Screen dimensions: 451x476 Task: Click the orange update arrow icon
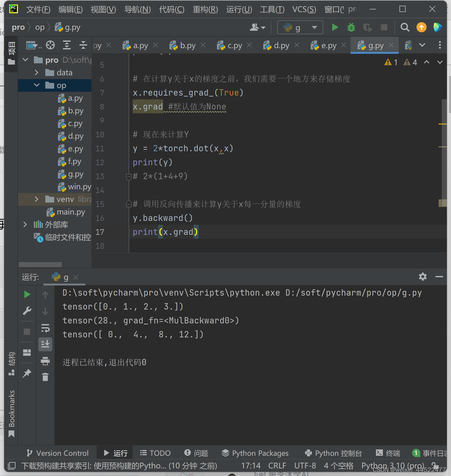[x=421, y=28]
